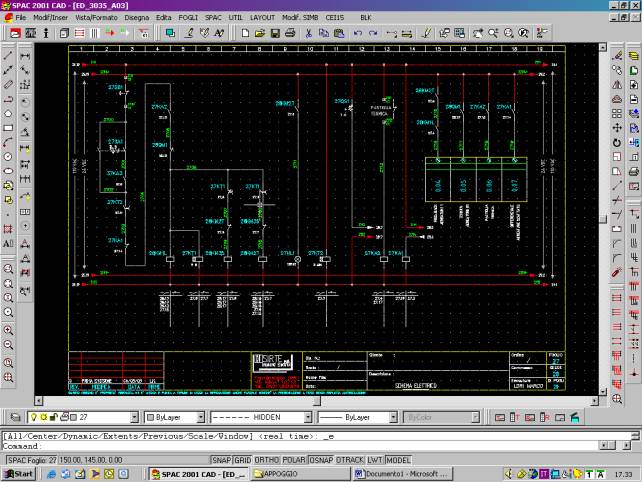Switch to APPOGGIO folder taskbar button
642x482 pixels.
pos(299,474)
